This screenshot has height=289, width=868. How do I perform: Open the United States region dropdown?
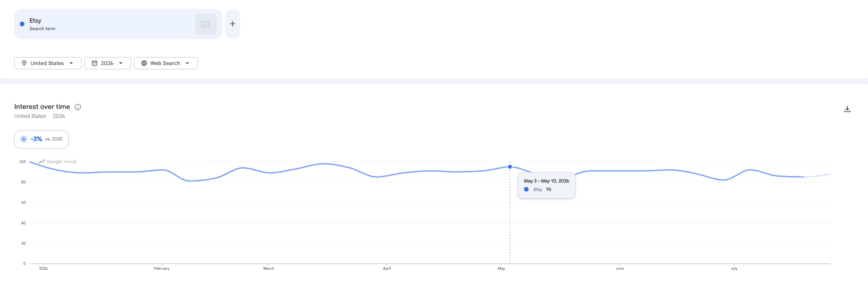pyautogui.click(x=48, y=63)
